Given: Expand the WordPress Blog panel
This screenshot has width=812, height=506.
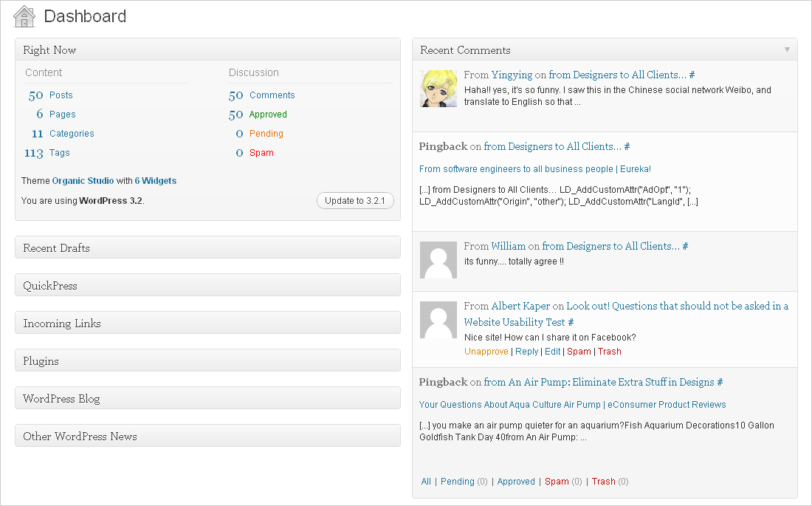Looking at the screenshot, I should click(207, 398).
